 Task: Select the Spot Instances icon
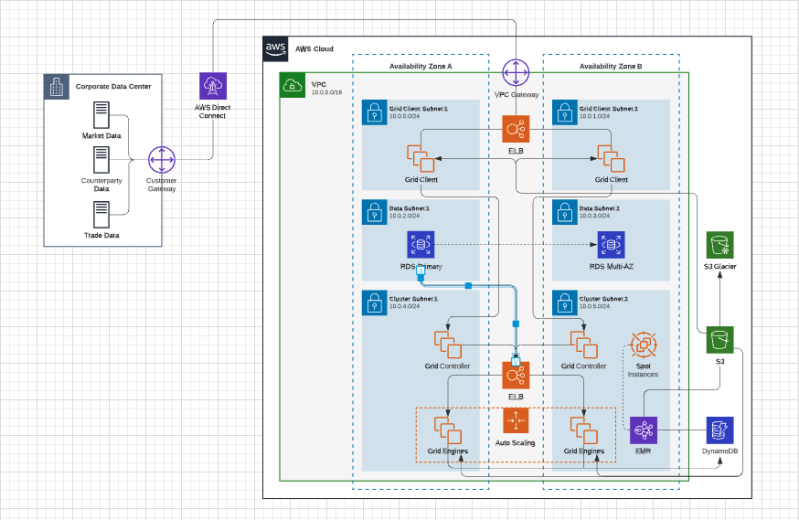click(x=643, y=346)
